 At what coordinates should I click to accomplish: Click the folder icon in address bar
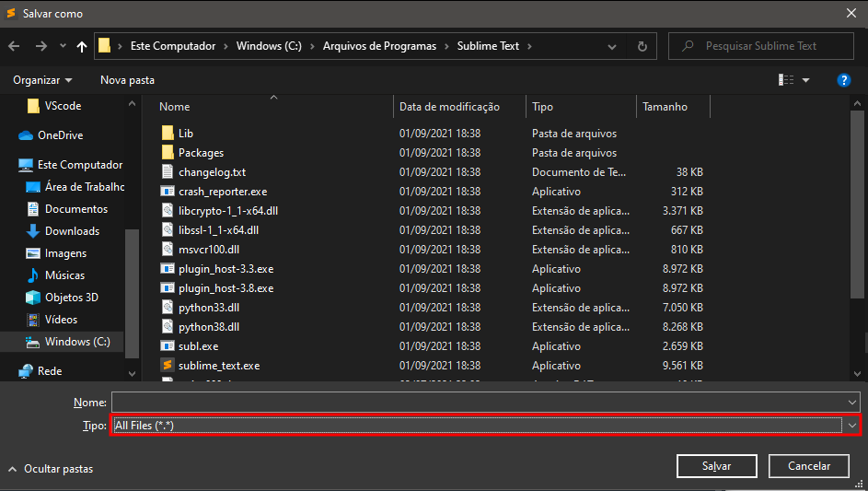tap(105, 46)
